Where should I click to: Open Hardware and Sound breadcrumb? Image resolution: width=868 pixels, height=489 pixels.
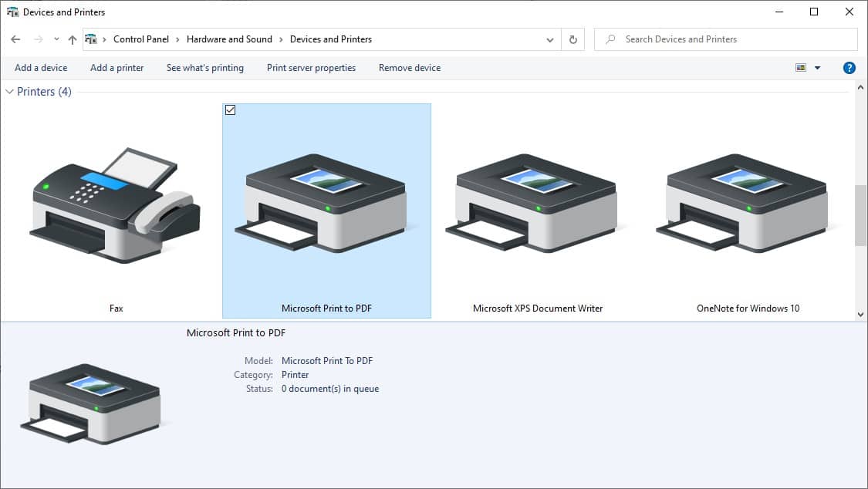click(229, 39)
